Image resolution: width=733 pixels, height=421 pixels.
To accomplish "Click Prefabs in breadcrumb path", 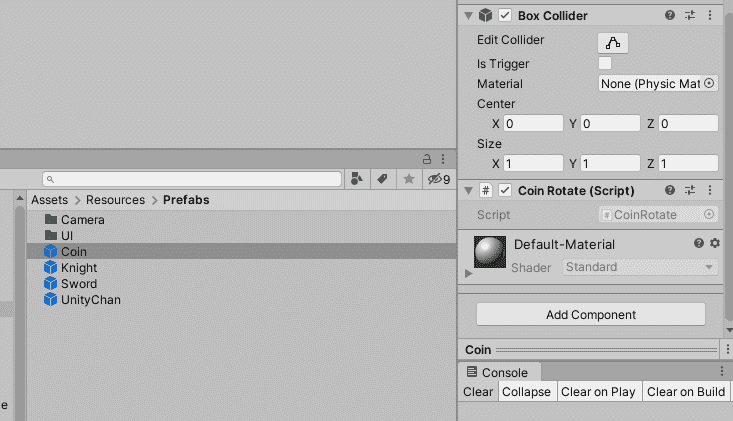I will (x=186, y=200).
